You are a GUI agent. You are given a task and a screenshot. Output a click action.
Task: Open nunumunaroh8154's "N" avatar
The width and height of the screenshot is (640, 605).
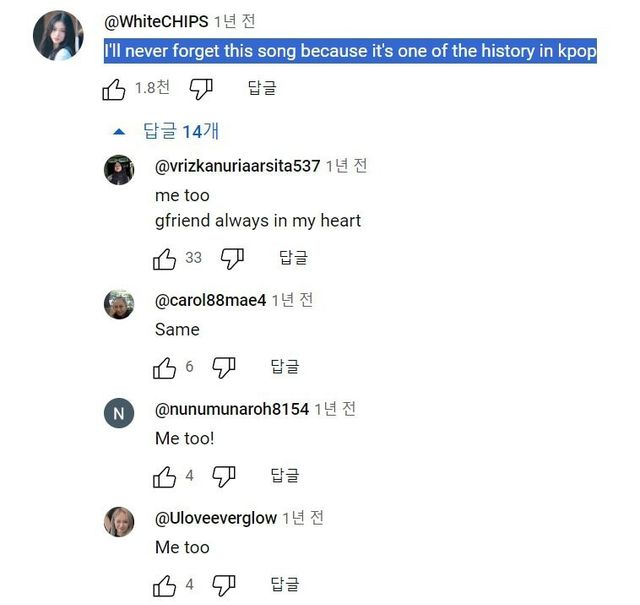pos(119,413)
